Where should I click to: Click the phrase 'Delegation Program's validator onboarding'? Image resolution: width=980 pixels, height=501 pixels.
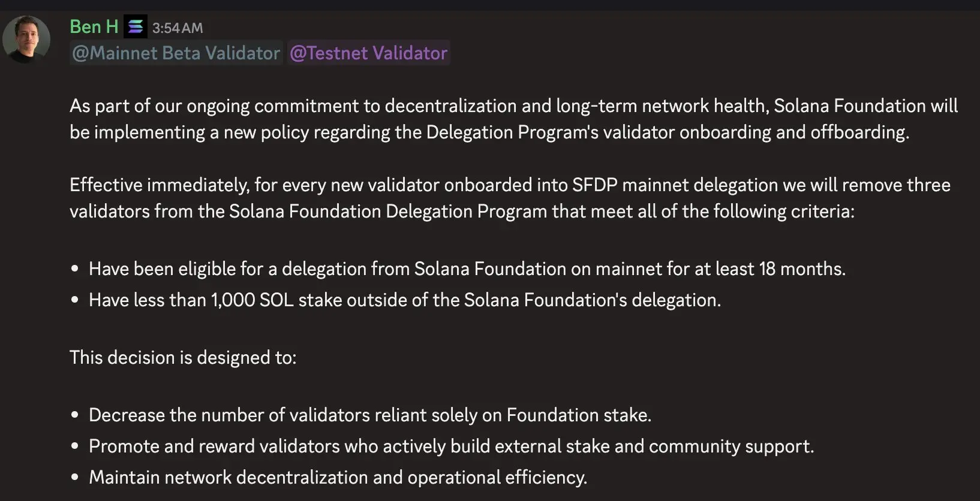pos(601,132)
